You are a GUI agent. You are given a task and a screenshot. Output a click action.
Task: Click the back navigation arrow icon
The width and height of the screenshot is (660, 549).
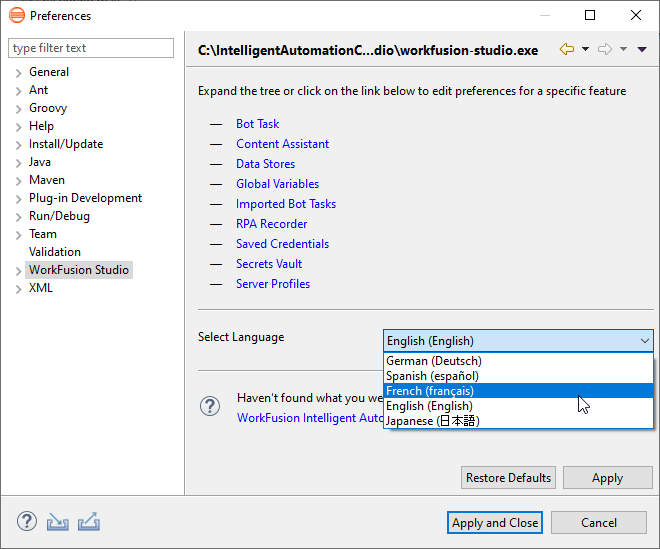(567, 49)
